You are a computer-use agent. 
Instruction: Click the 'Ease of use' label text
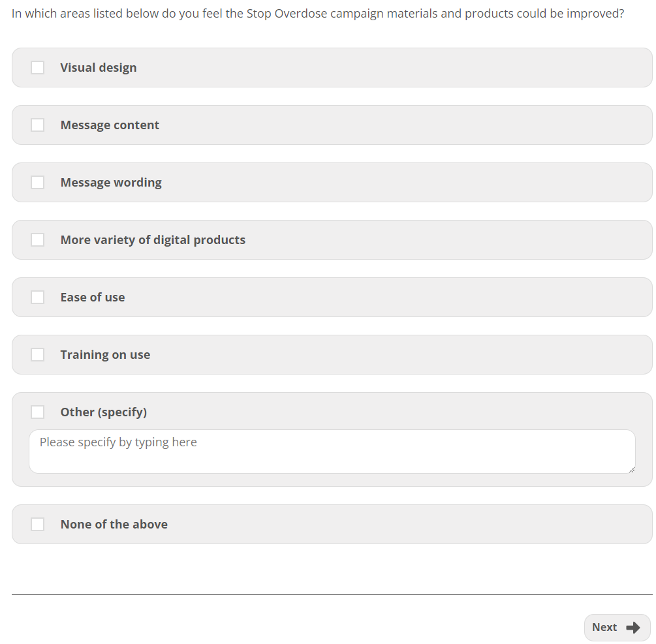click(x=93, y=298)
